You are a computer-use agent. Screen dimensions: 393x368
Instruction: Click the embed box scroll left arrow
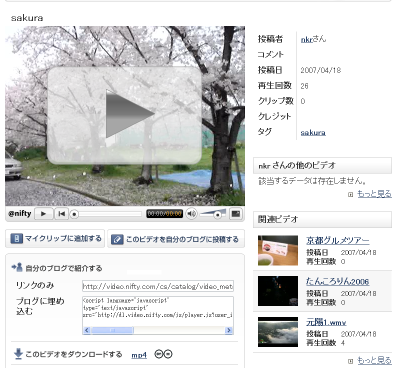87,330
